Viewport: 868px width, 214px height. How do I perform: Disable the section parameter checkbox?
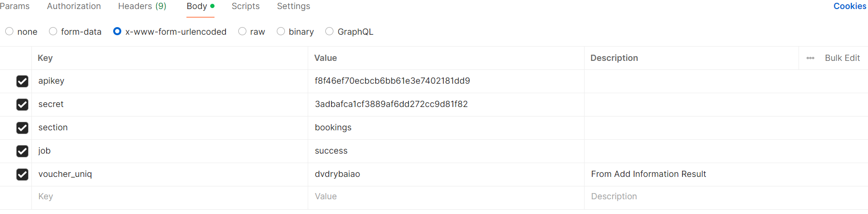(x=22, y=128)
